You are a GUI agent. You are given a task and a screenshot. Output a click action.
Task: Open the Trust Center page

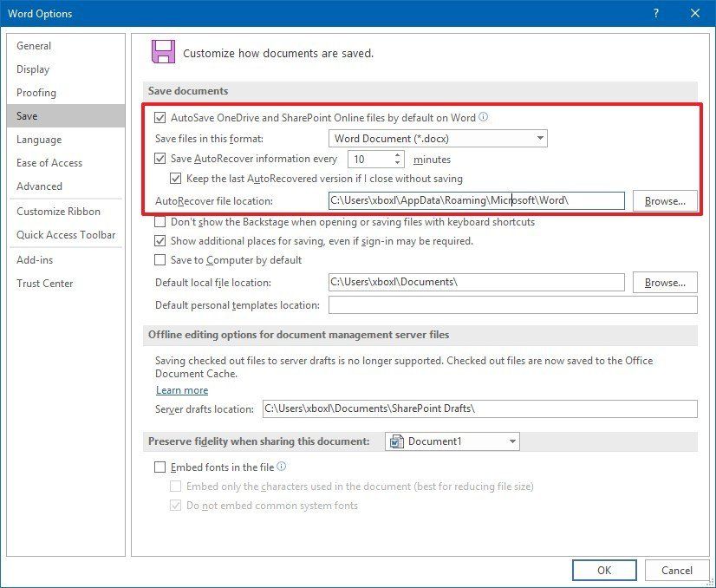45,283
